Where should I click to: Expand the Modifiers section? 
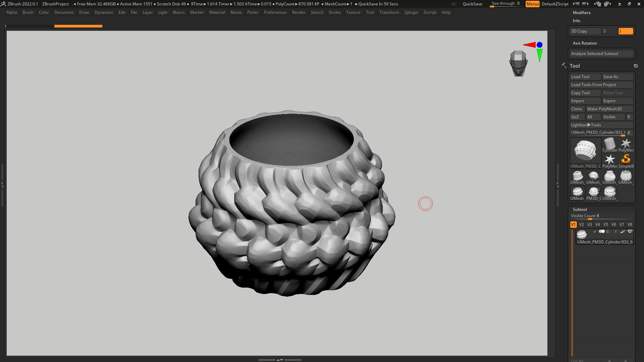(x=581, y=12)
